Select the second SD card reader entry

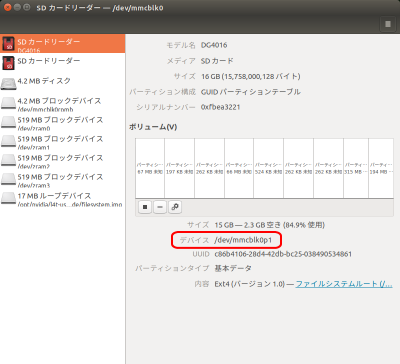click(62, 63)
